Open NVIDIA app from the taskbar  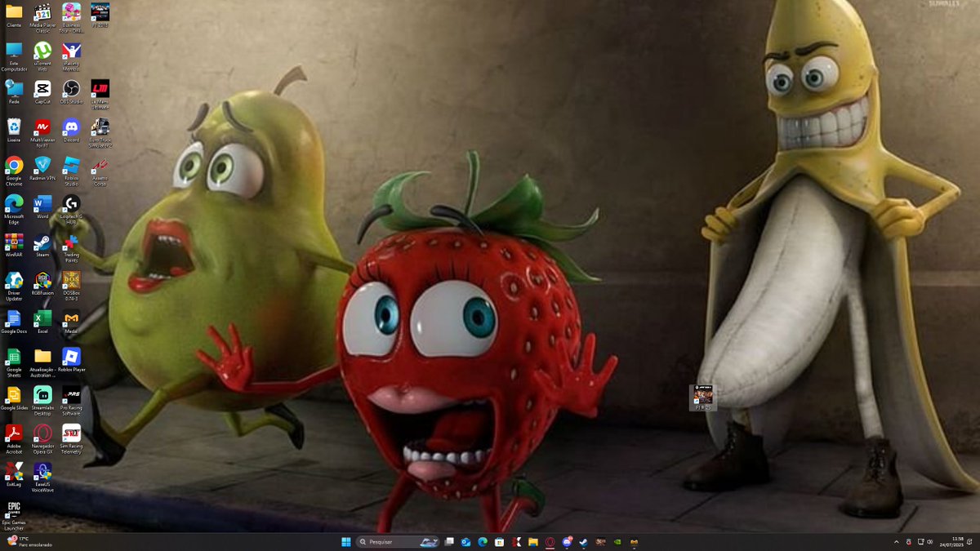(x=617, y=542)
